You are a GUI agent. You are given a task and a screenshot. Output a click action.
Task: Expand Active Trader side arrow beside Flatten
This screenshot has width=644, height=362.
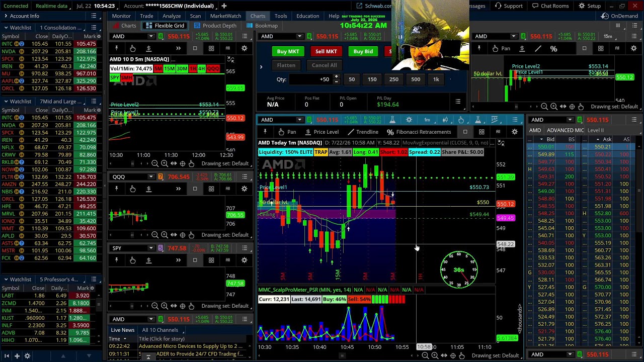pos(261,66)
